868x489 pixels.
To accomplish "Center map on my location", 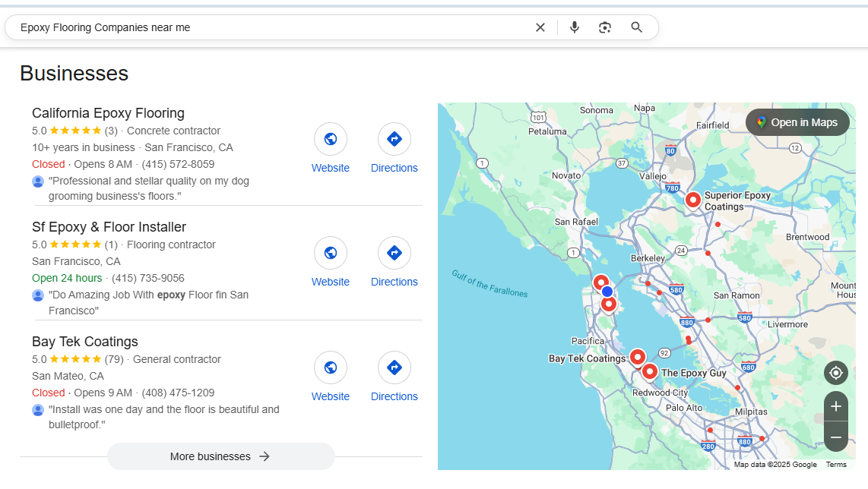I will [x=836, y=373].
